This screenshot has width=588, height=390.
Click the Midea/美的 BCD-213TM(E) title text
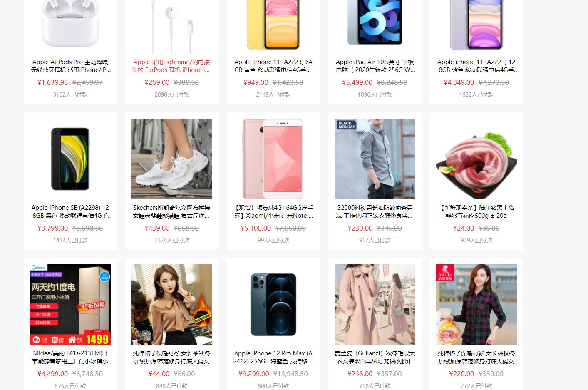[70, 357]
